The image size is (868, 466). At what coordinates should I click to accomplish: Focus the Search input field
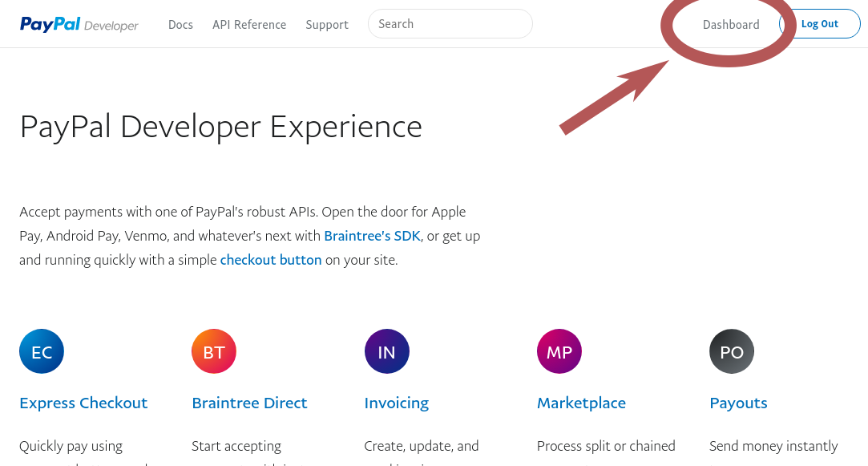(450, 24)
